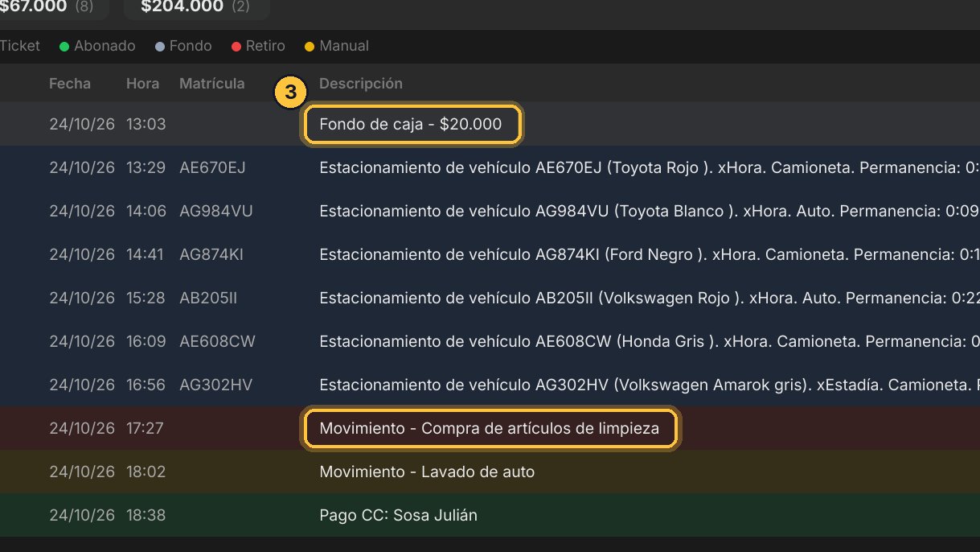Sort by the Matrícula column header

click(212, 84)
